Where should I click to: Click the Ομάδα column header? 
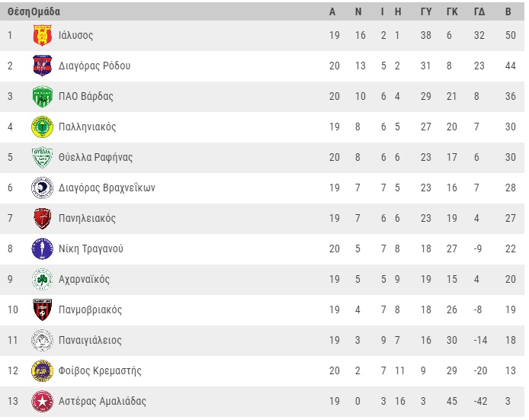coord(45,12)
